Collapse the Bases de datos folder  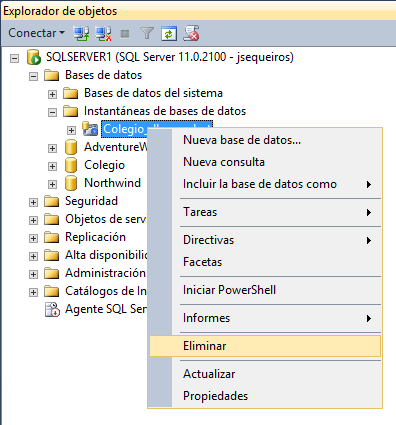tap(33, 77)
